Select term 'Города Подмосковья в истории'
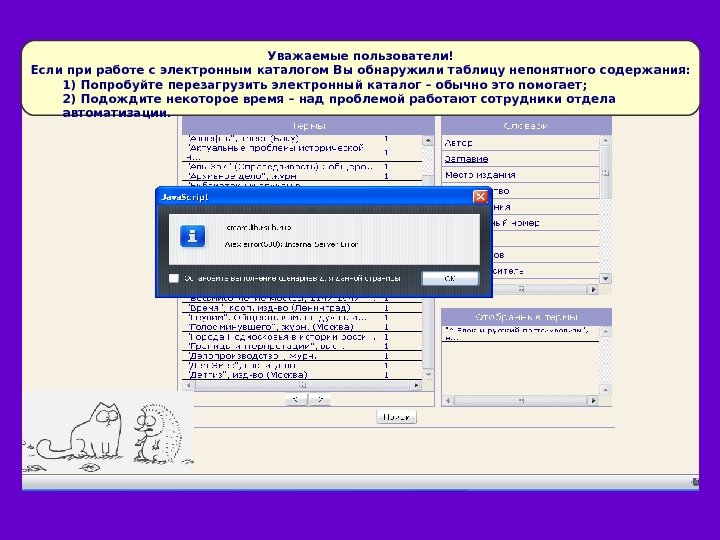 [303, 337]
